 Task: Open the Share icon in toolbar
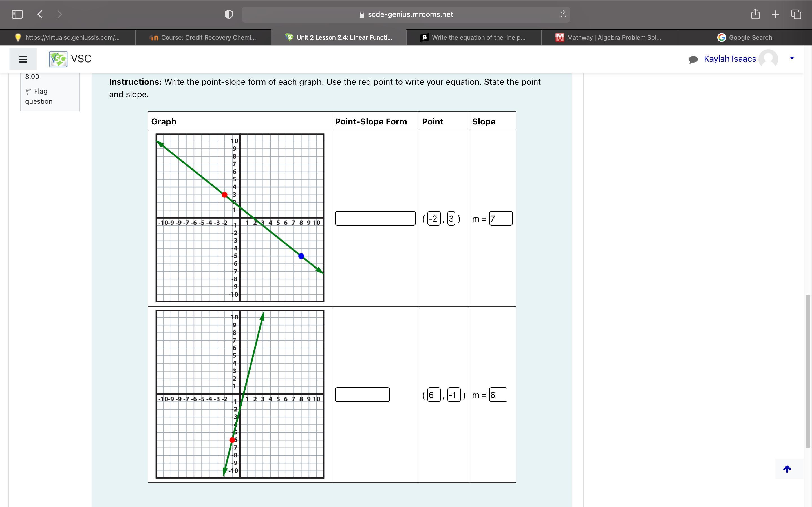click(x=755, y=14)
